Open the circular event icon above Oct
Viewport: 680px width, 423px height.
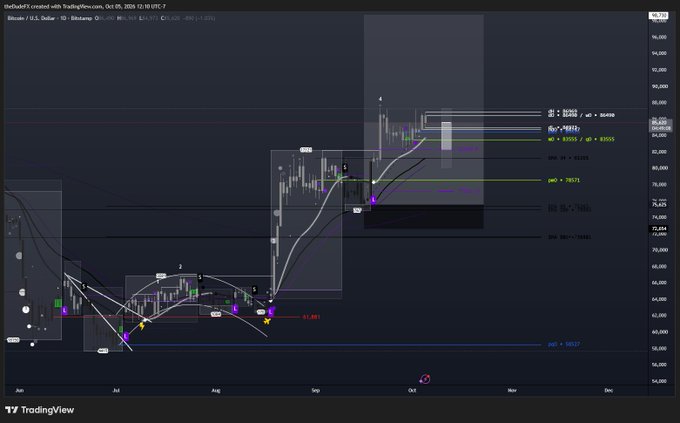tap(425, 379)
